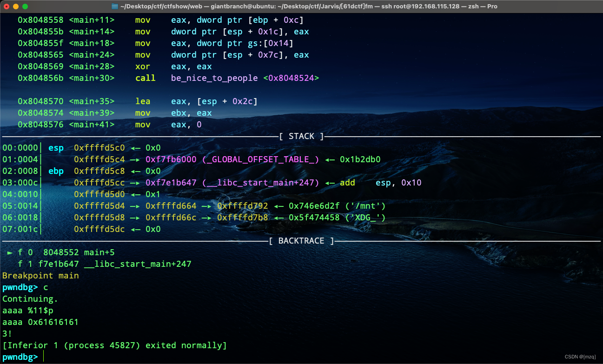Image resolution: width=603 pixels, height=364 pixels.
Task: Click the 'XDG_' string value
Action: click(365, 218)
